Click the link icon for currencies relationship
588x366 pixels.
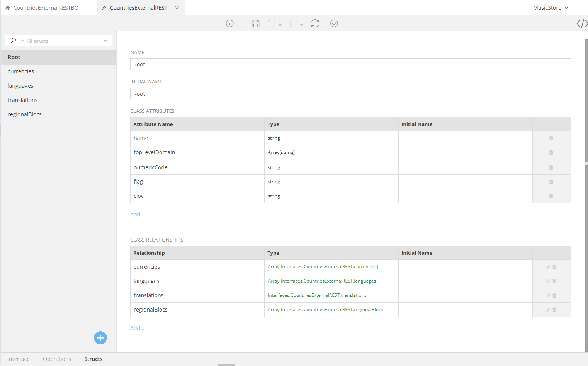[548, 267]
